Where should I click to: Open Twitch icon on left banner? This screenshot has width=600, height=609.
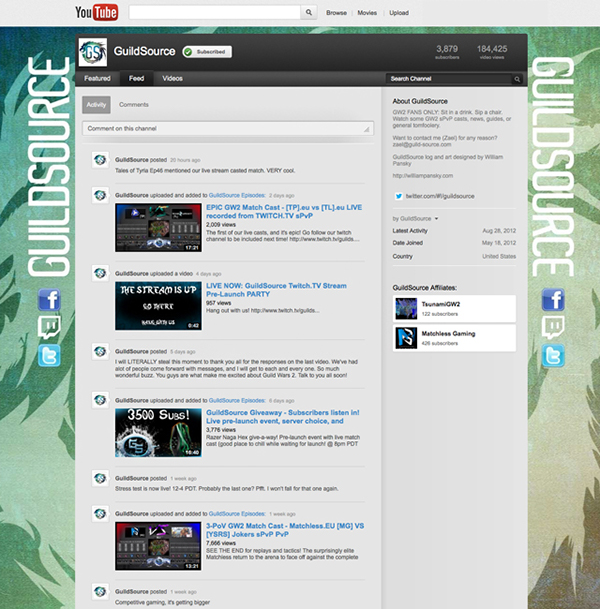click(49, 327)
